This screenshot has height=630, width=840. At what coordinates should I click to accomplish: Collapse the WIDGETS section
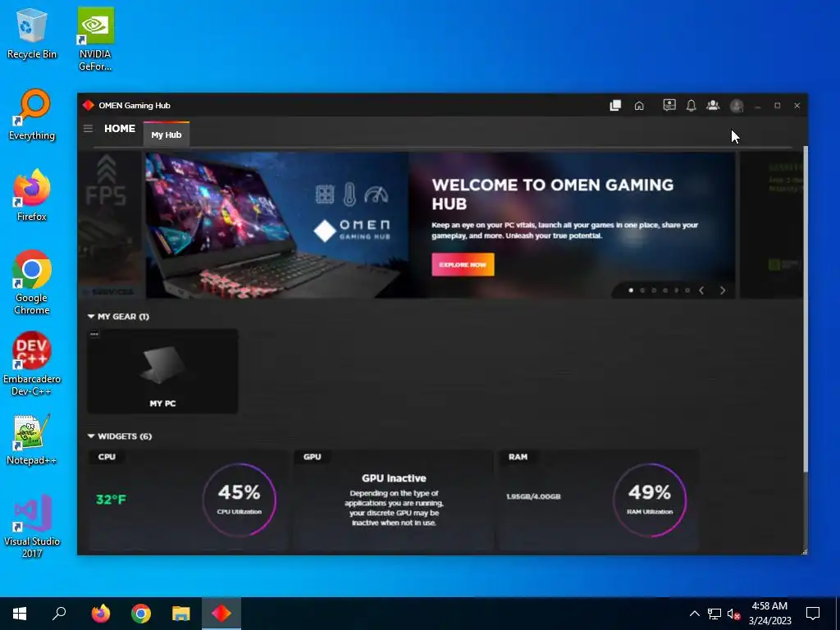tap(91, 436)
